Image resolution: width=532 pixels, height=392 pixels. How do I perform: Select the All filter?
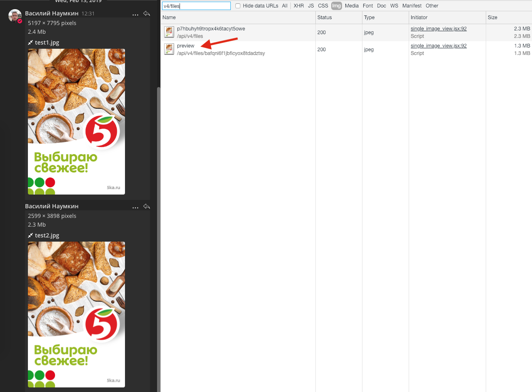285,6
